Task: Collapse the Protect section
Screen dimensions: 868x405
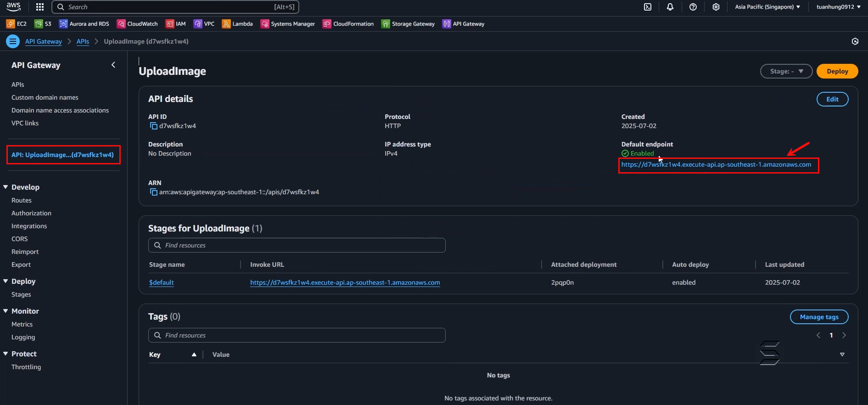Action: (6, 354)
